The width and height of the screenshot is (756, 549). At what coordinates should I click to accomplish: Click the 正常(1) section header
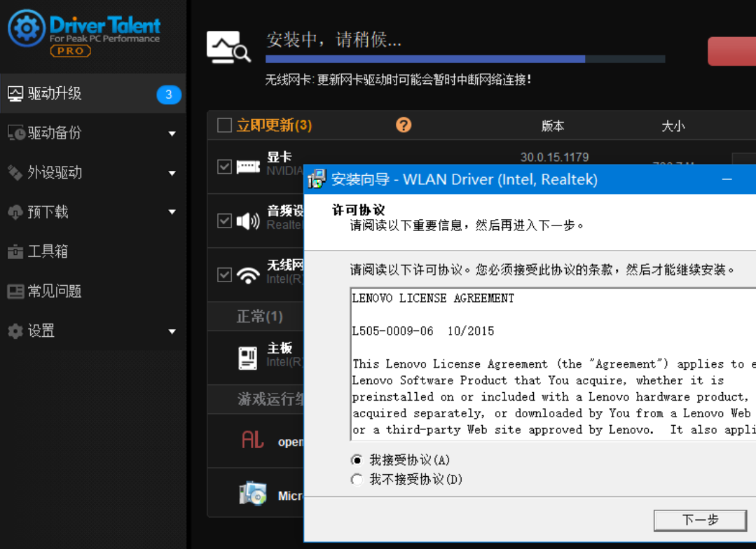(x=259, y=317)
